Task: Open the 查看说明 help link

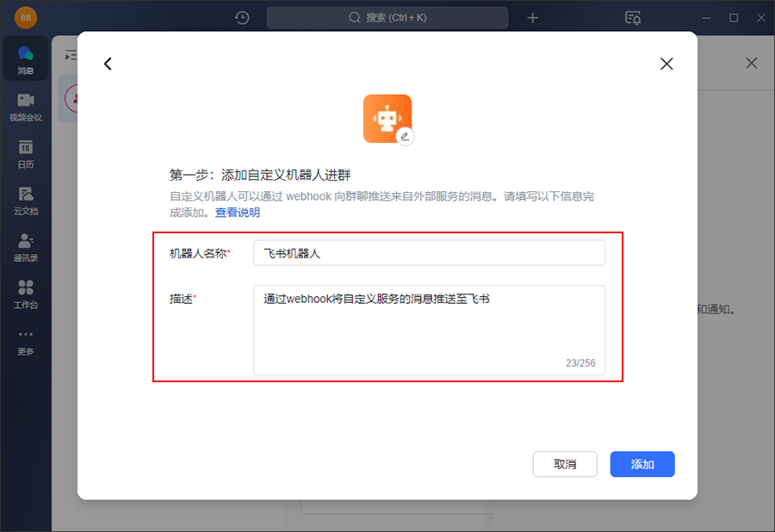Action: (x=238, y=213)
